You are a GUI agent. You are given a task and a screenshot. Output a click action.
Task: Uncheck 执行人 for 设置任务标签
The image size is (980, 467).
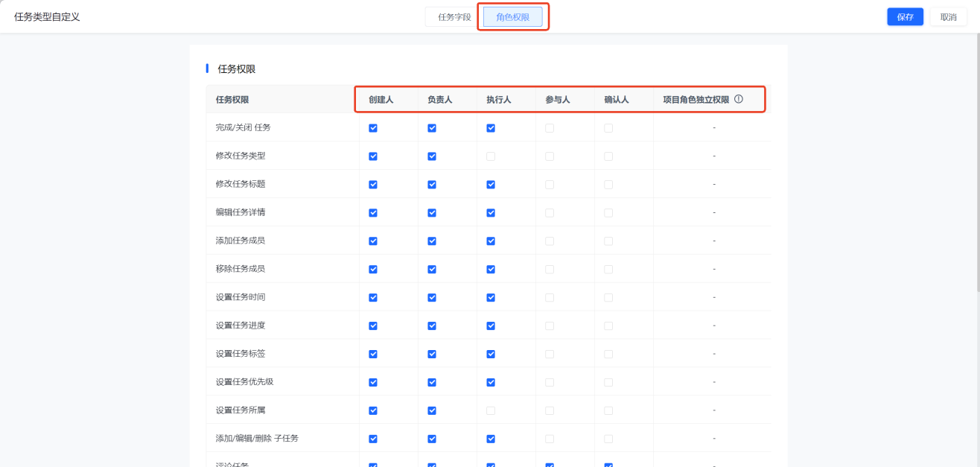tap(491, 354)
